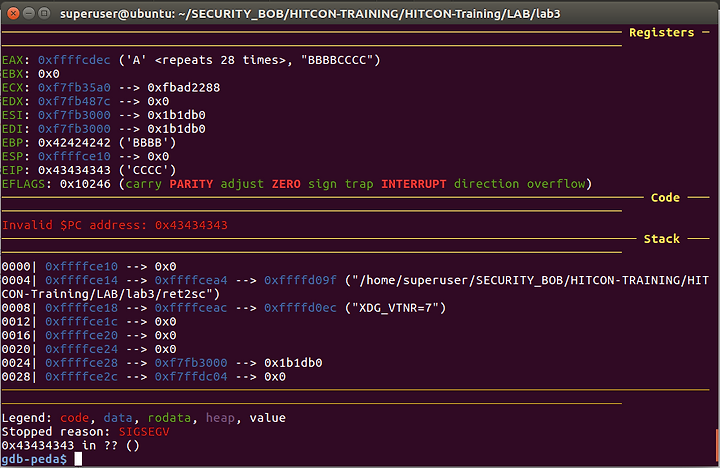The image size is (720, 468).
Task: Click address 0xffffd09f in stack
Action: (x=300, y=281)
